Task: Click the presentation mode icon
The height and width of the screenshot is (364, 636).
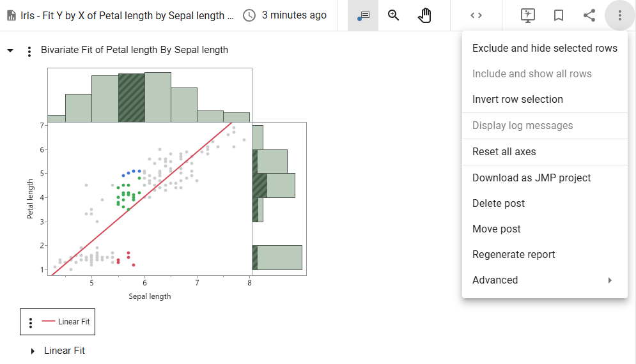Action: 527,15
